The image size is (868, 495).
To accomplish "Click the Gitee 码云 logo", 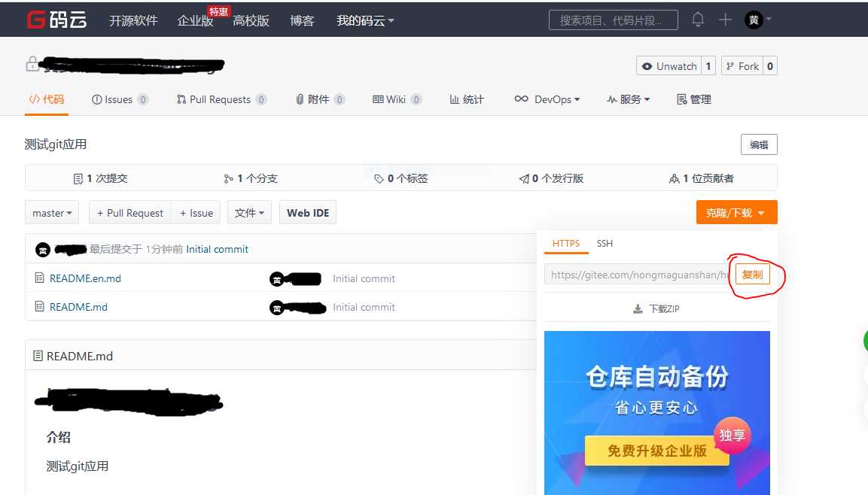I will pos(57,20).
